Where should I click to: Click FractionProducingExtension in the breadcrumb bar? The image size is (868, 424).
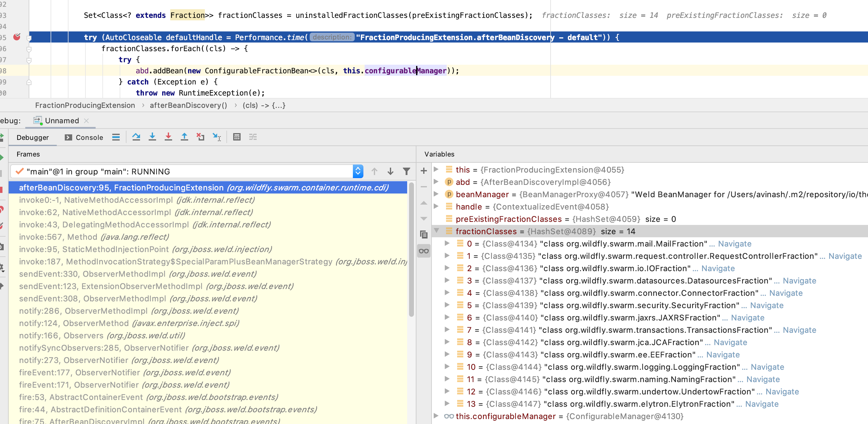click(85, 105)
